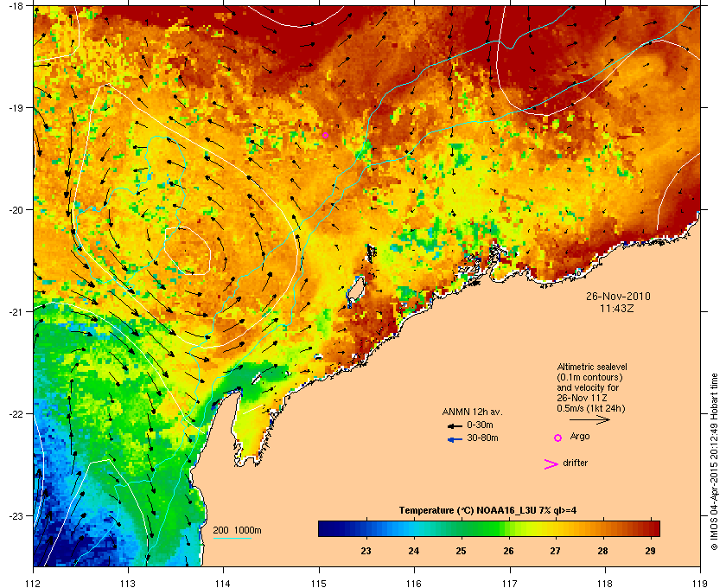726x588 pixels.
Task: Click the longitude axis label 118
Action: pos(605,583)
